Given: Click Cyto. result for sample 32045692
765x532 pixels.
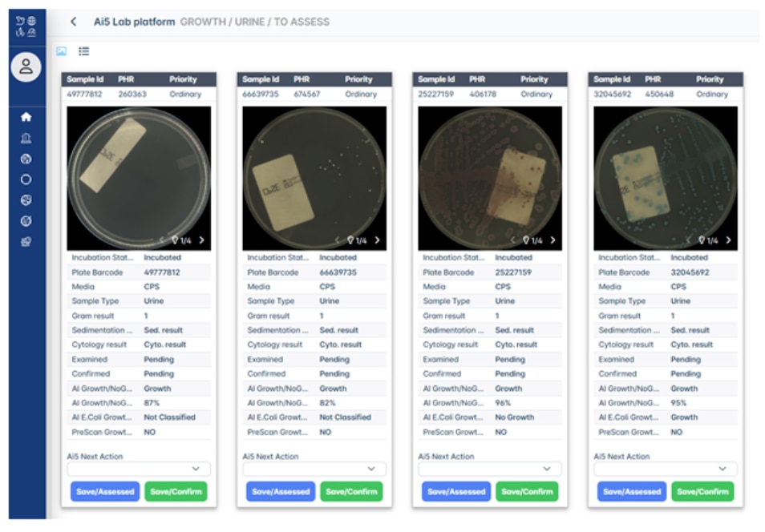Looking at the screenshot, I should [692, 345].
